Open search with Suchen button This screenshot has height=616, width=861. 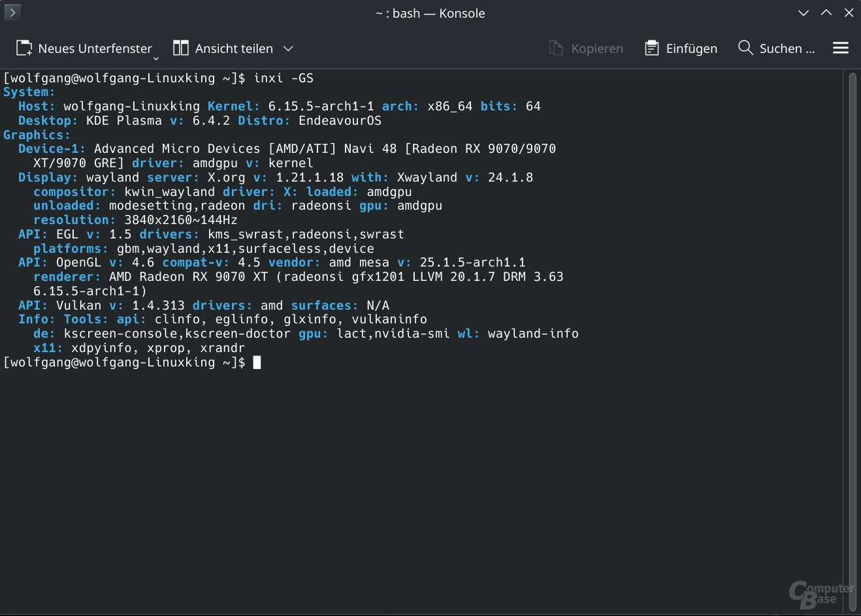click(776, 48)
